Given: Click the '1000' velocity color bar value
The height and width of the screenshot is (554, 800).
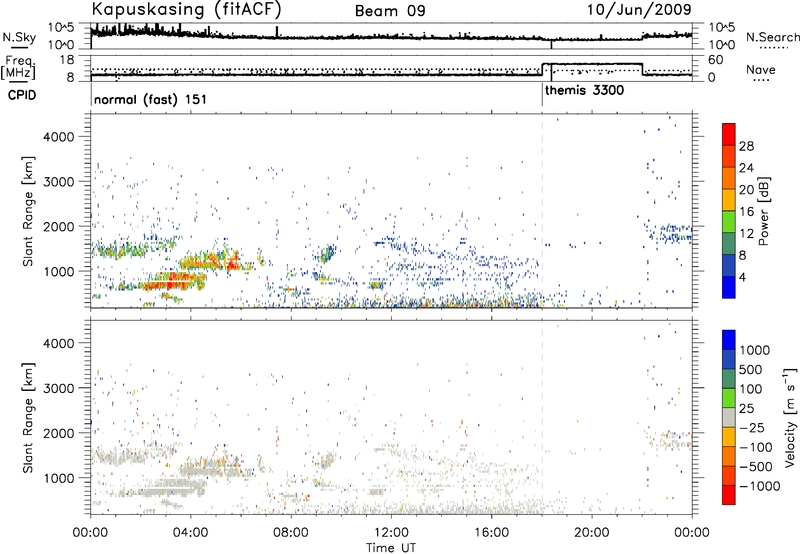Looking at the screenshot, I should tap(755, 350).
